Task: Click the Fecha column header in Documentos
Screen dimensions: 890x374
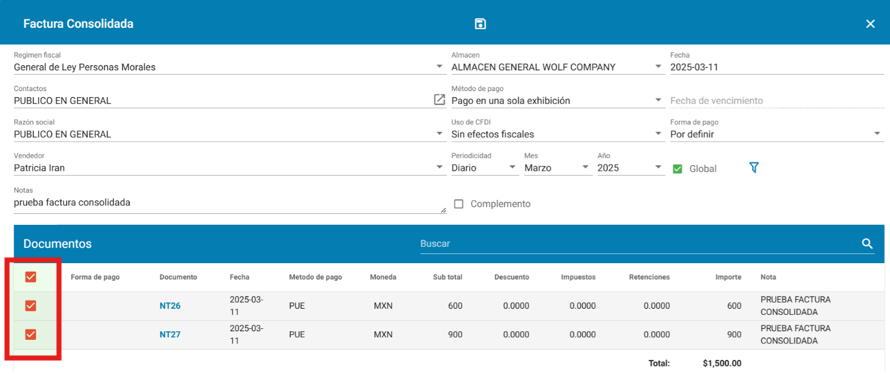Action: [240, 278]
